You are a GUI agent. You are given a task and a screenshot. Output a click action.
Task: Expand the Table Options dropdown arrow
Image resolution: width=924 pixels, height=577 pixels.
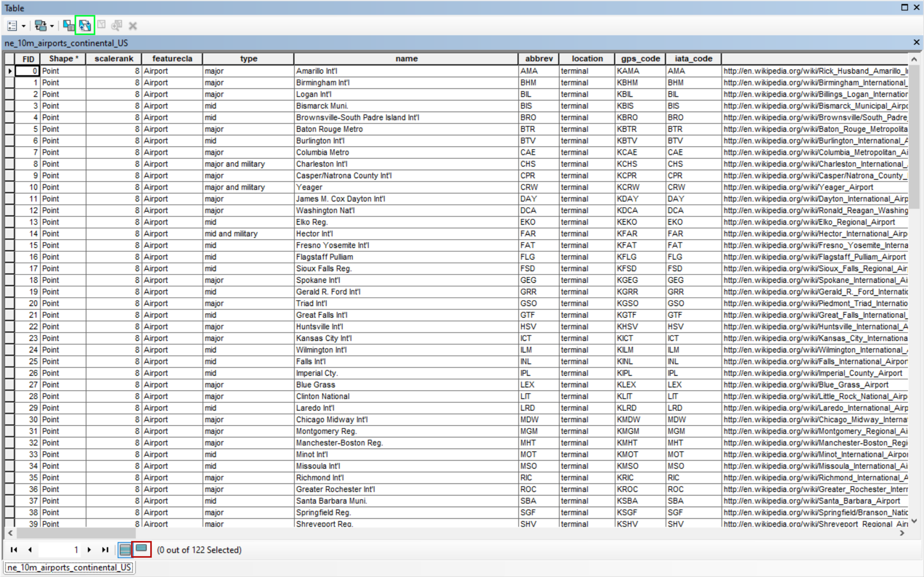[x=24, y=26]
